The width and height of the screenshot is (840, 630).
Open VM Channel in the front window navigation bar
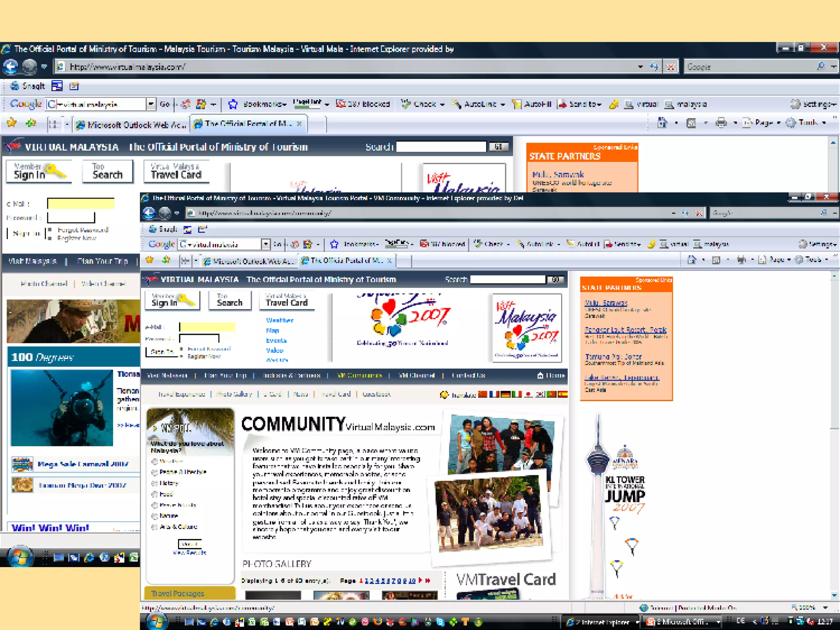(x=416, y=375)
